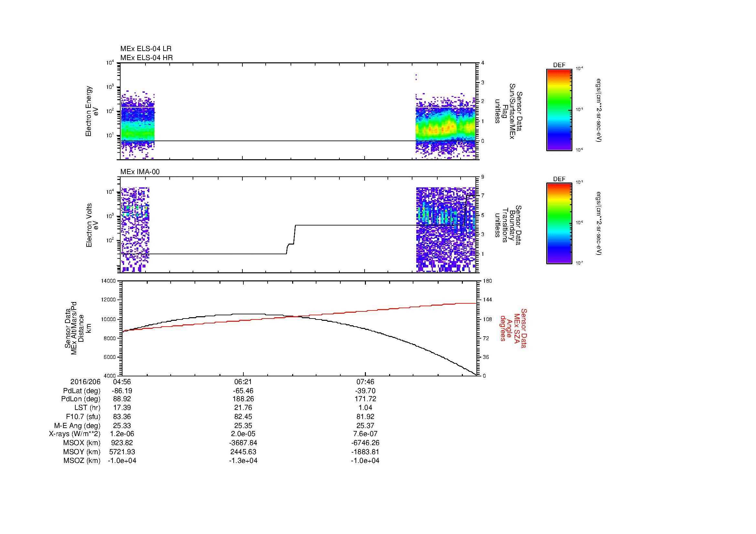The height and width of the screenshot is (534, 756).
Task: Click the M-E Ang value 25.33
Action: (122, 426)
